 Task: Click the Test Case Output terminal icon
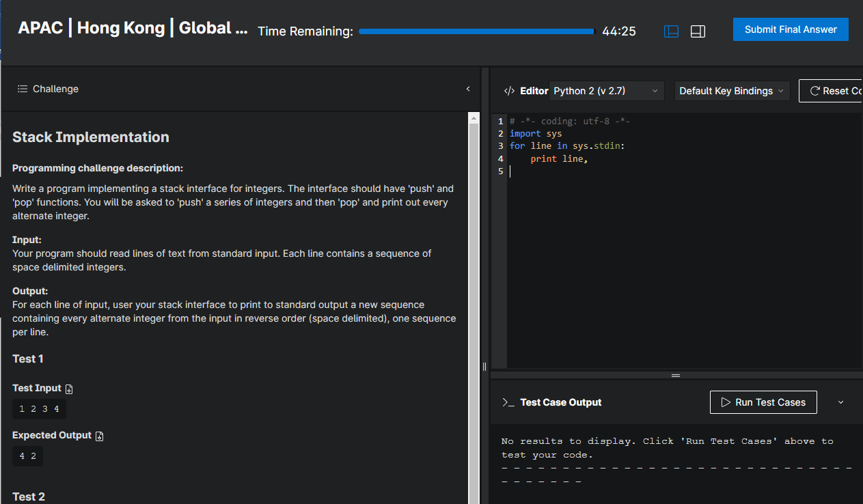(508, 402)
